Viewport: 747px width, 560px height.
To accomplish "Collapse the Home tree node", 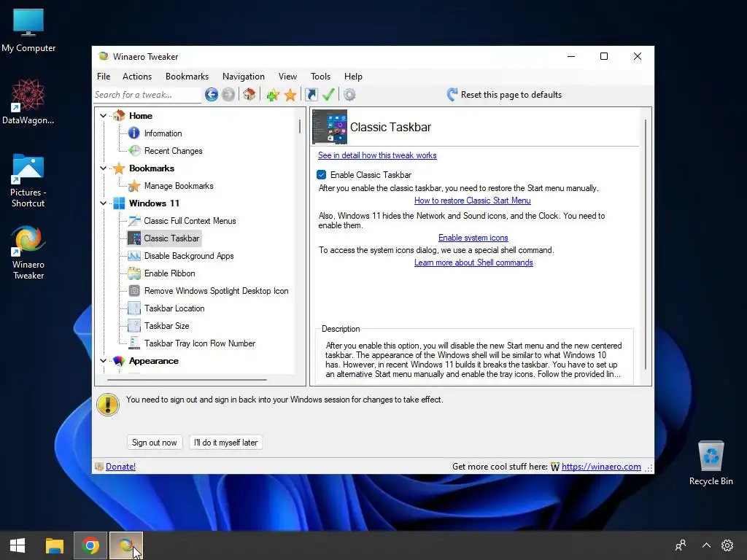I will [x=103, y=116].
